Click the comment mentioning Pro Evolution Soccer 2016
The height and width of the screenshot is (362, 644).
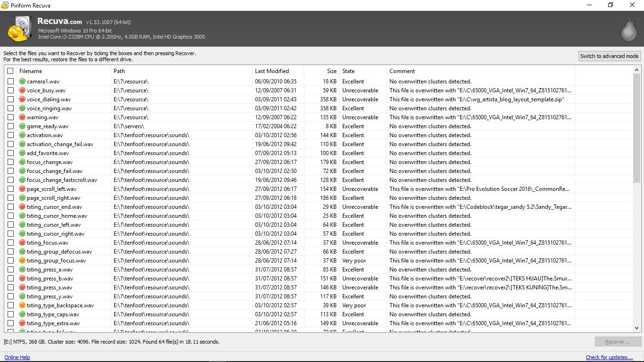click(479, 189)
